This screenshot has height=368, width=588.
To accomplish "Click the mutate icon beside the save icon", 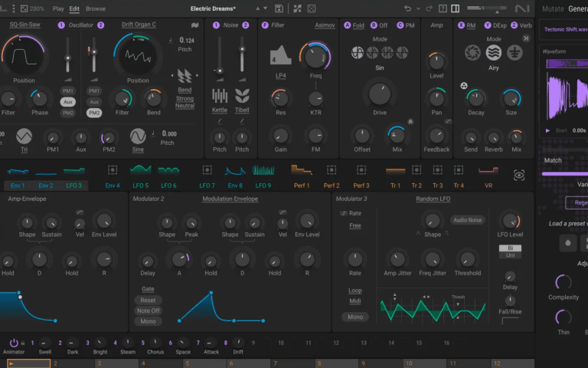I will click(297, 8).
